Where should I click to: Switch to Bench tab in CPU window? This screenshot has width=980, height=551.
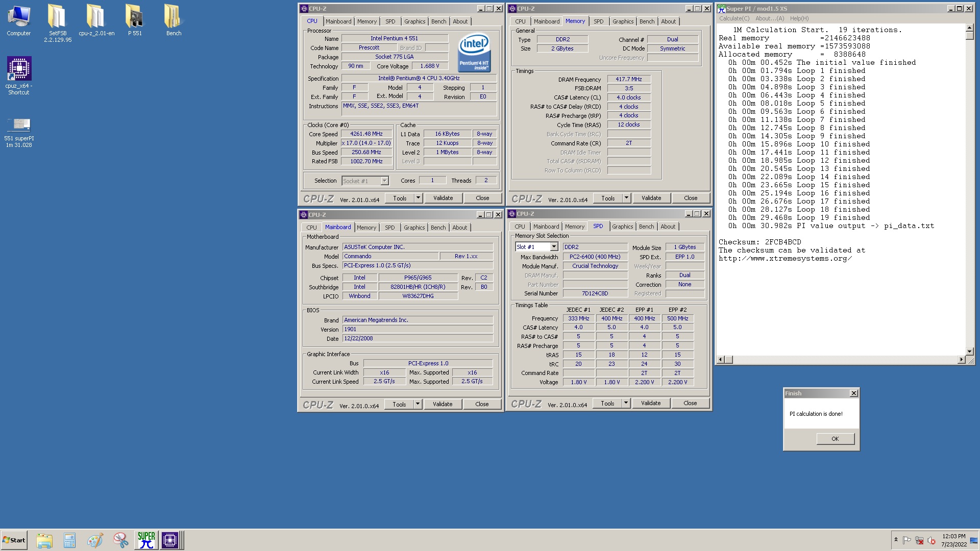coord(438,21)
